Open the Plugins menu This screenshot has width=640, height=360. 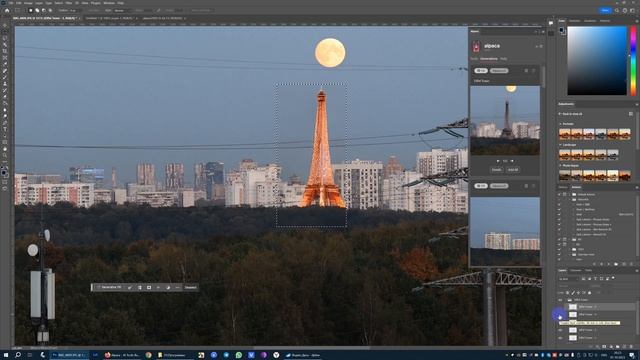[96, 3]
